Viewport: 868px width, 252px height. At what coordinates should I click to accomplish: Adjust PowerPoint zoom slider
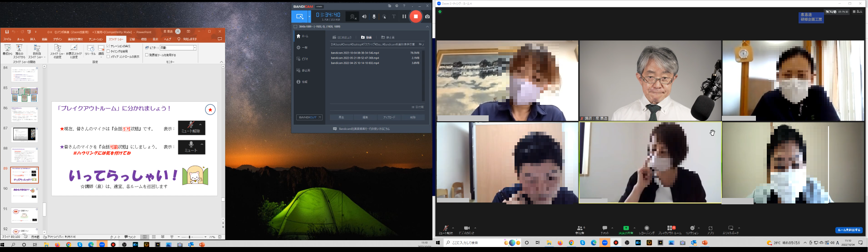pyautogui.click(x=190, y=237)
